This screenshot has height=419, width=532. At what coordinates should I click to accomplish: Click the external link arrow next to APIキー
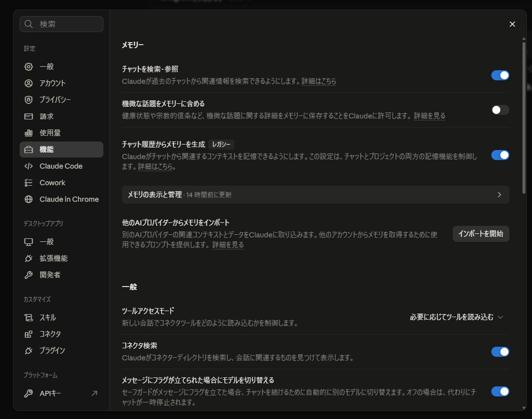click(94, 393)
